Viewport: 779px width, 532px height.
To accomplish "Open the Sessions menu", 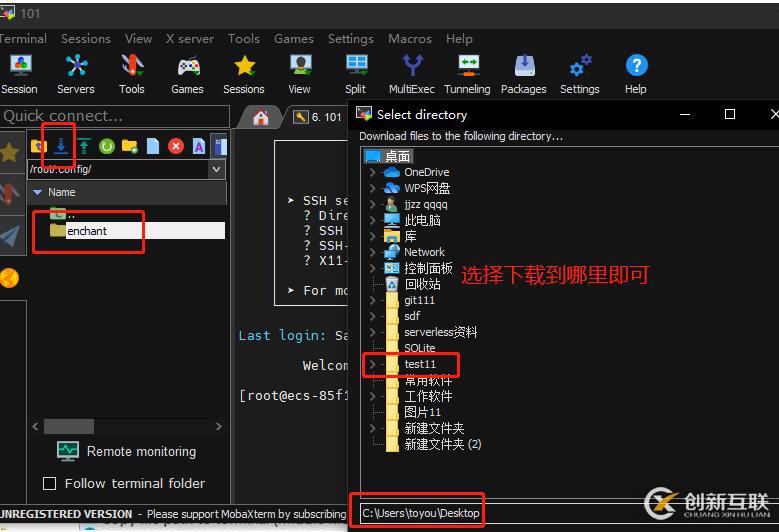I will 85,39.
